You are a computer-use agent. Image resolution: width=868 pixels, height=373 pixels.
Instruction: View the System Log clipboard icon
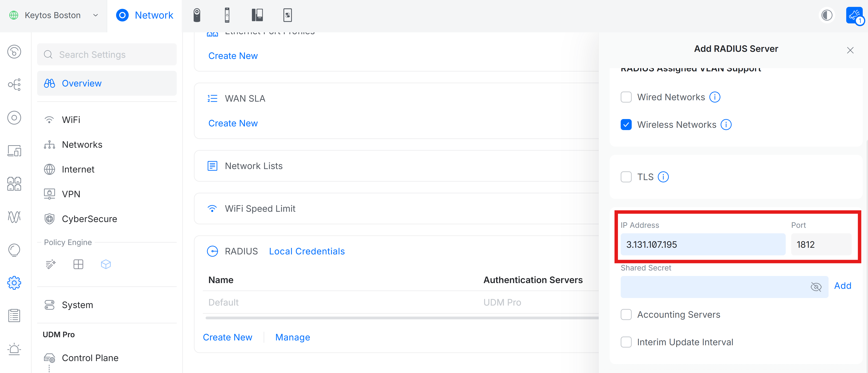click(14, 315)
